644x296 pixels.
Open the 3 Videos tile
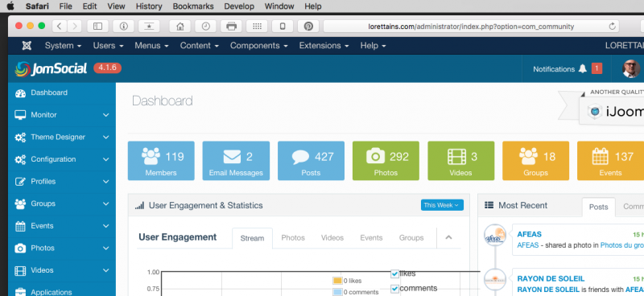tap(460, 161)
